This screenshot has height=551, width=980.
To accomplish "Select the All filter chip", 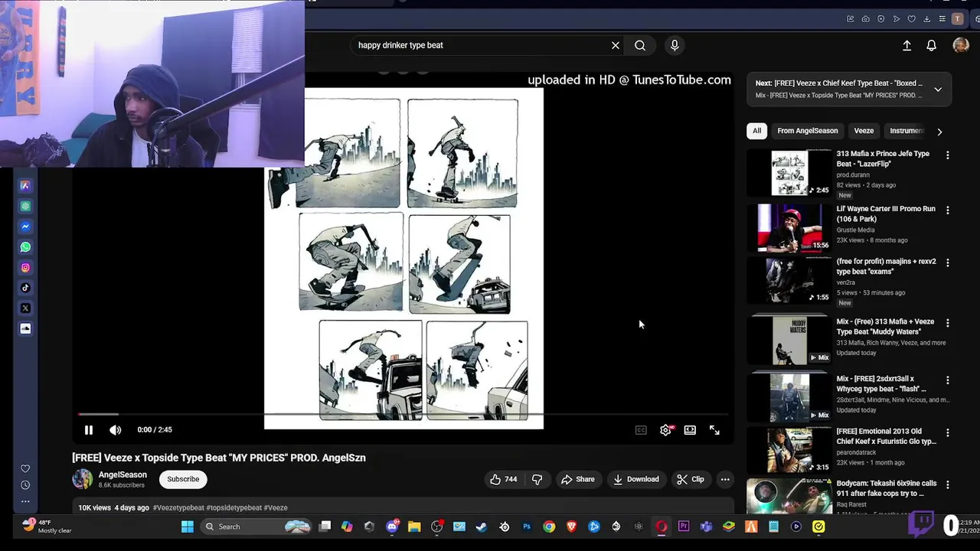I will [757, 131].
